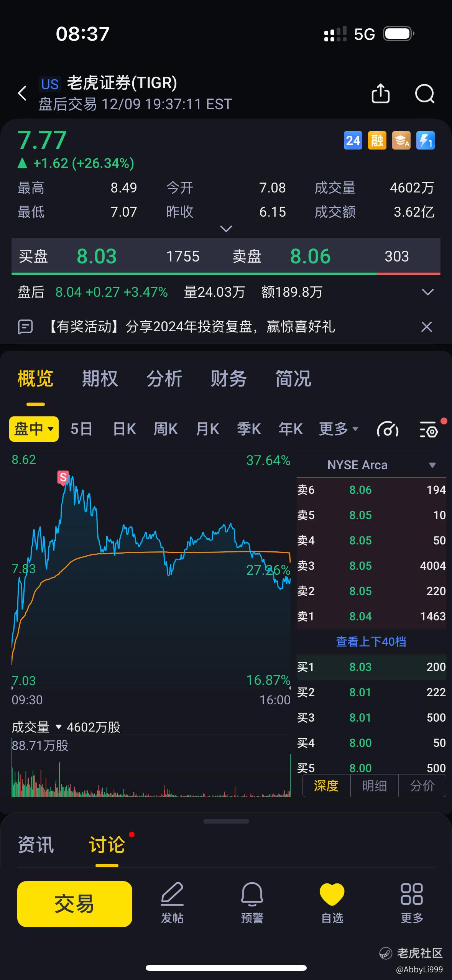Select the 年K chart period
452x980 pixels.
click(291, 429)
